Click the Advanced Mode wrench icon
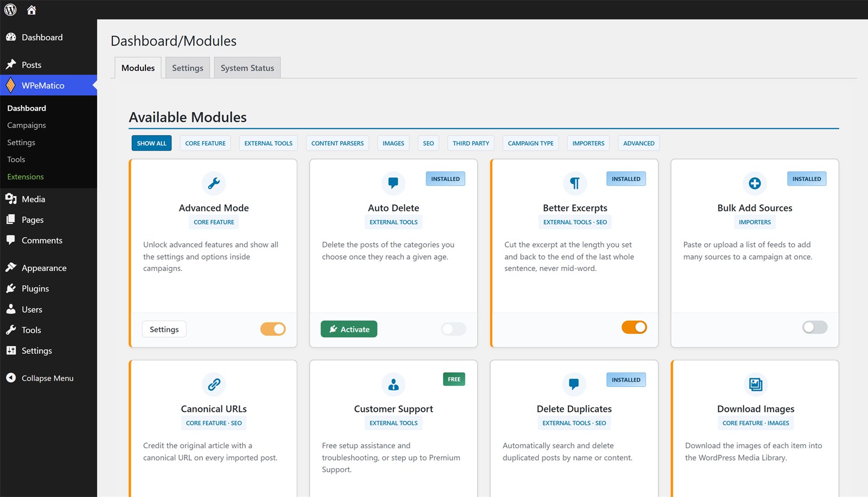The width and height of the screenshot is (868, 497). [x=214, y=183]
